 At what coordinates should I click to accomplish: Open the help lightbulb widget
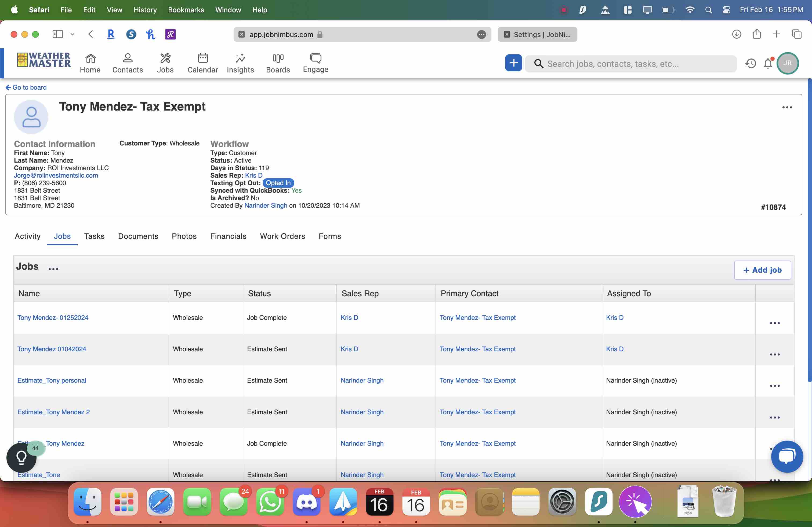[x=21, y=458]
